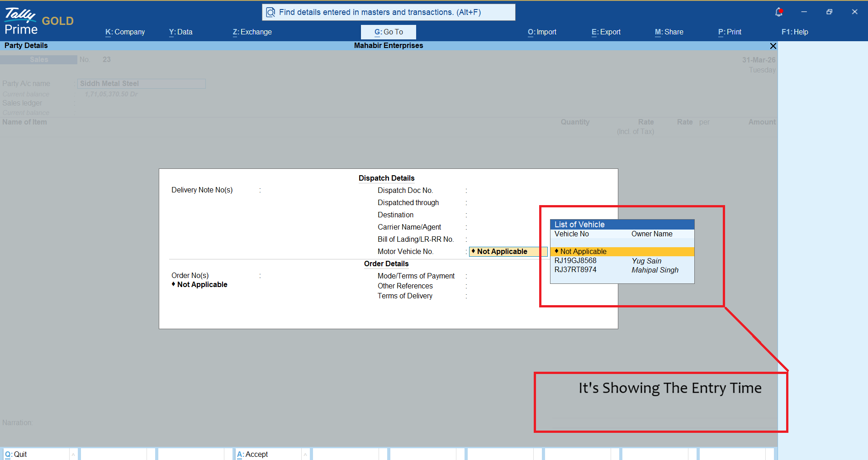The height and width of the screenshot is (460, 868).
Task: Open the K: Company menu
Action: [x=125, y=32]
